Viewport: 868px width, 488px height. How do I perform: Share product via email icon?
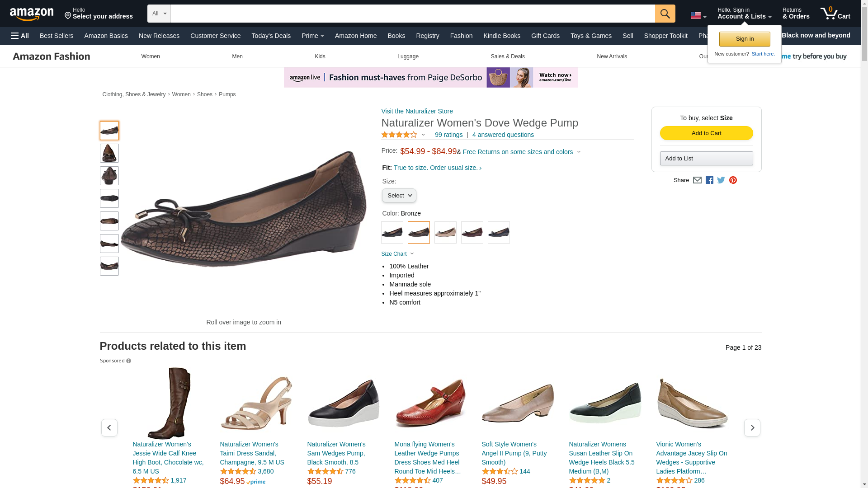point(697,180)
